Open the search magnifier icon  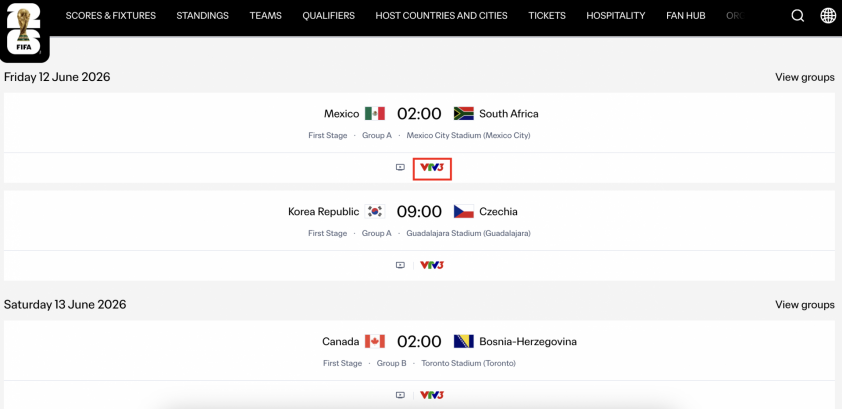click(x=797, y=16)
